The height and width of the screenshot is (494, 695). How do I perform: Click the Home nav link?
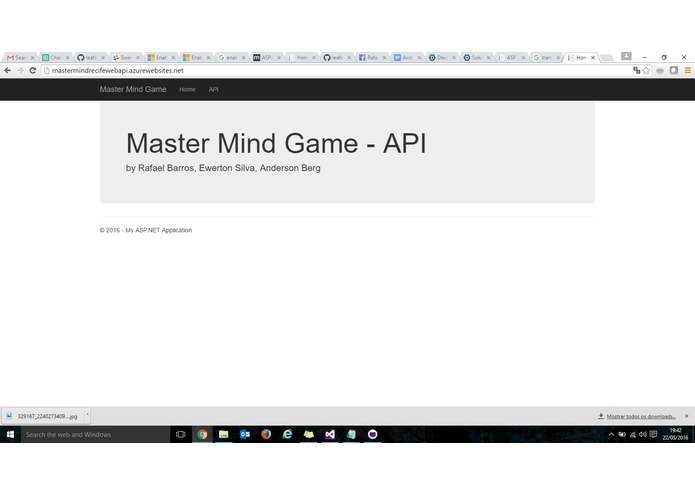(187, 89)
